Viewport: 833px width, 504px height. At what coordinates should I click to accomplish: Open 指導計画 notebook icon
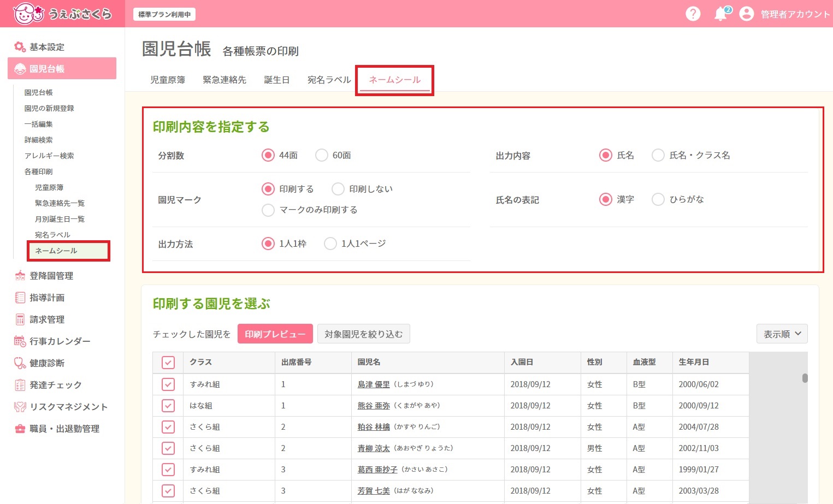tap(20, 298)
